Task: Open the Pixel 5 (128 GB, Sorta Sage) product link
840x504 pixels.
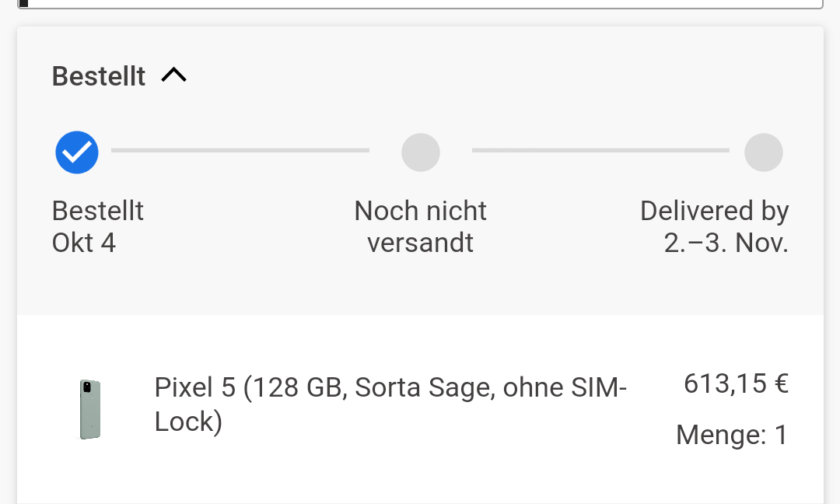Action: tap(390, 404)
